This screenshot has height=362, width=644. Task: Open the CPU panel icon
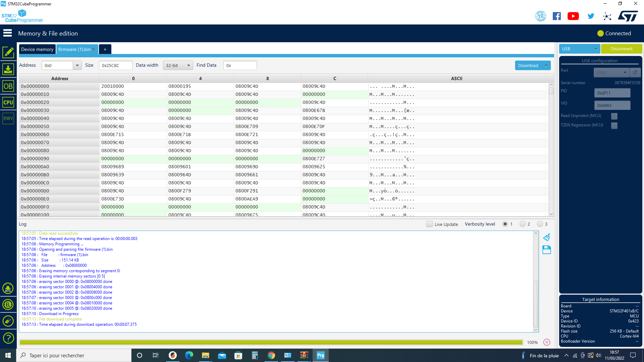point(8,103)
